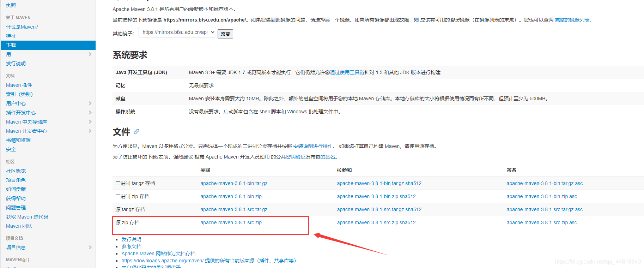Click the 签名 column header

pos(511,170)
